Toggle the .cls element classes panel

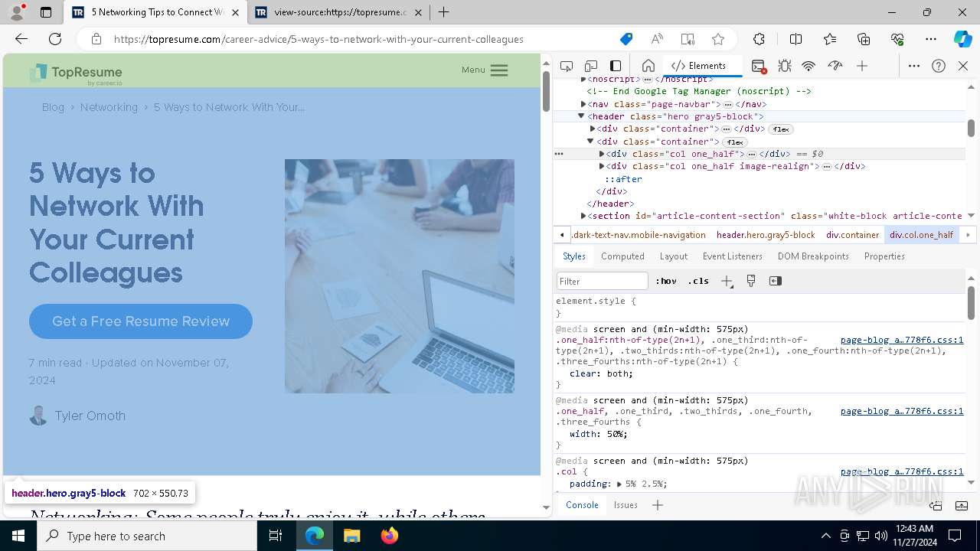[698, 281]
